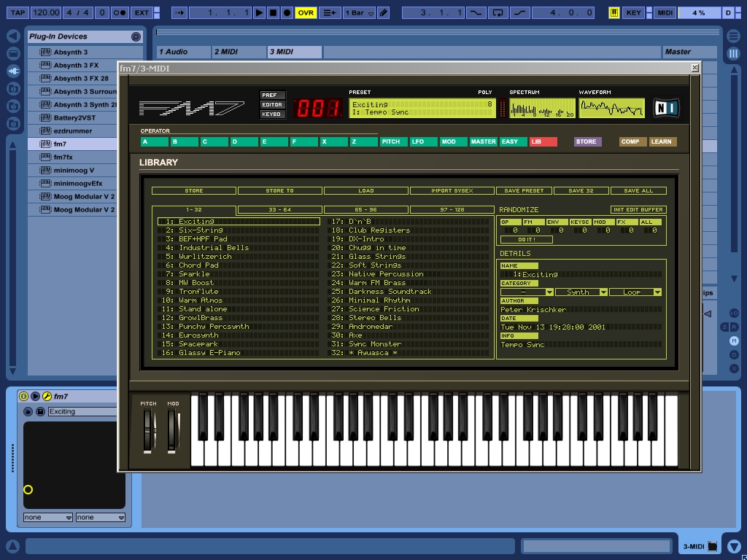
Task: Click the device save preset disk icon
Action: [x=41, y=411]
